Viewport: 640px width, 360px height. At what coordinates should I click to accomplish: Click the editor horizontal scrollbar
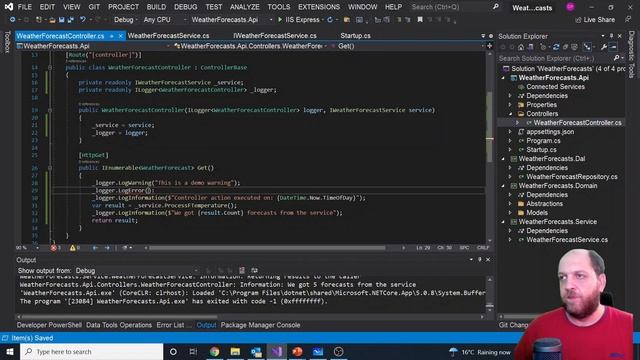pos(267,248)
